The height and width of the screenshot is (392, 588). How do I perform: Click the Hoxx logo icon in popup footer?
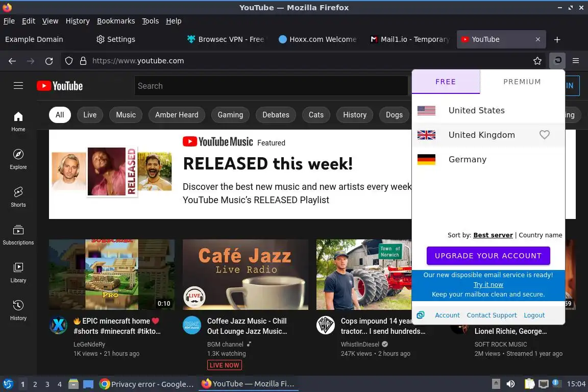(421, 315)
